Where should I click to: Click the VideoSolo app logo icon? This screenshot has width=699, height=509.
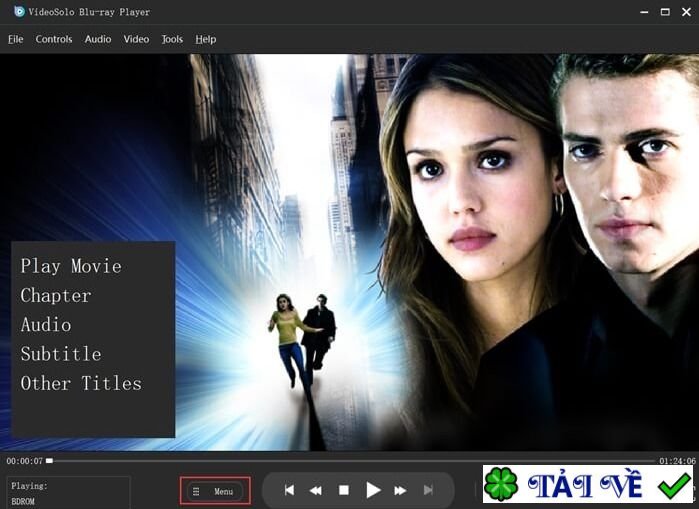[x=19, y=12]
